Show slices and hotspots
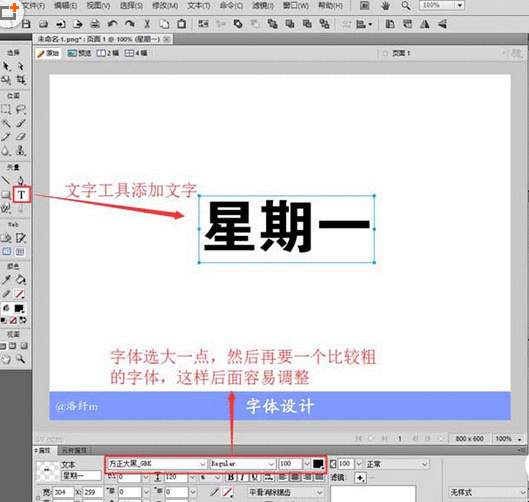Screen dimensions: 529x502 pyautogui.click(x=20, y=252)
